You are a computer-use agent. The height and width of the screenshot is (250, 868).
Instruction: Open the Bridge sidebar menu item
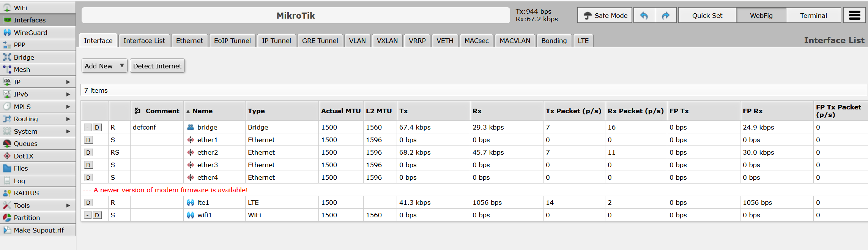point(38,57)
